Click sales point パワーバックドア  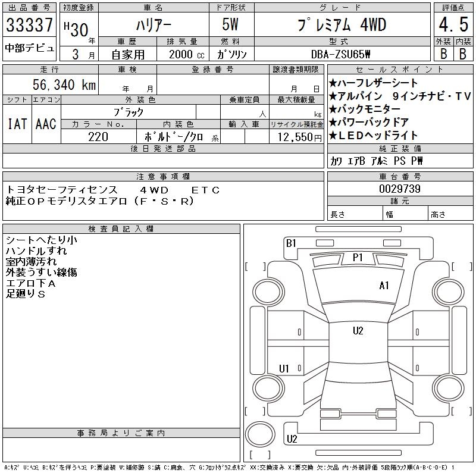click(369, 123)
